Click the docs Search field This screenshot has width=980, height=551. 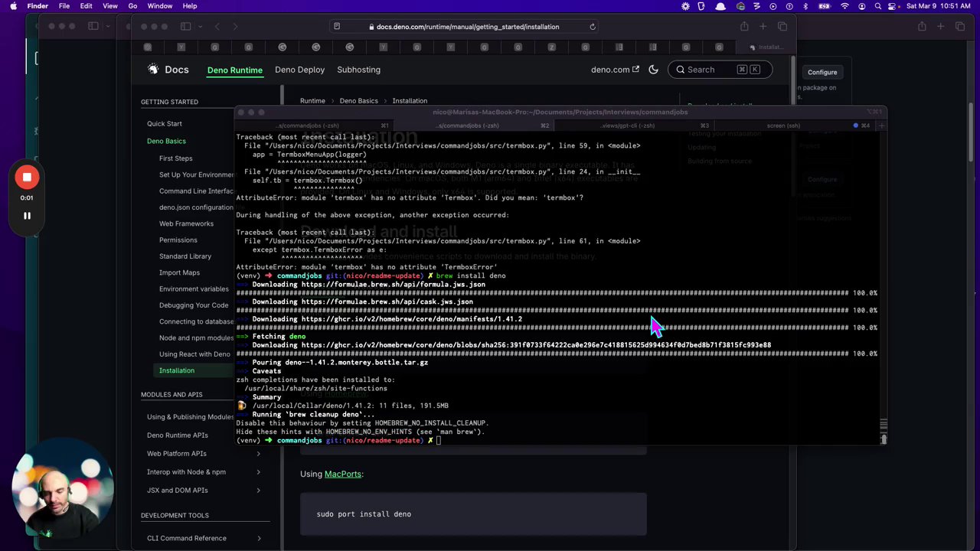point(720,70)
